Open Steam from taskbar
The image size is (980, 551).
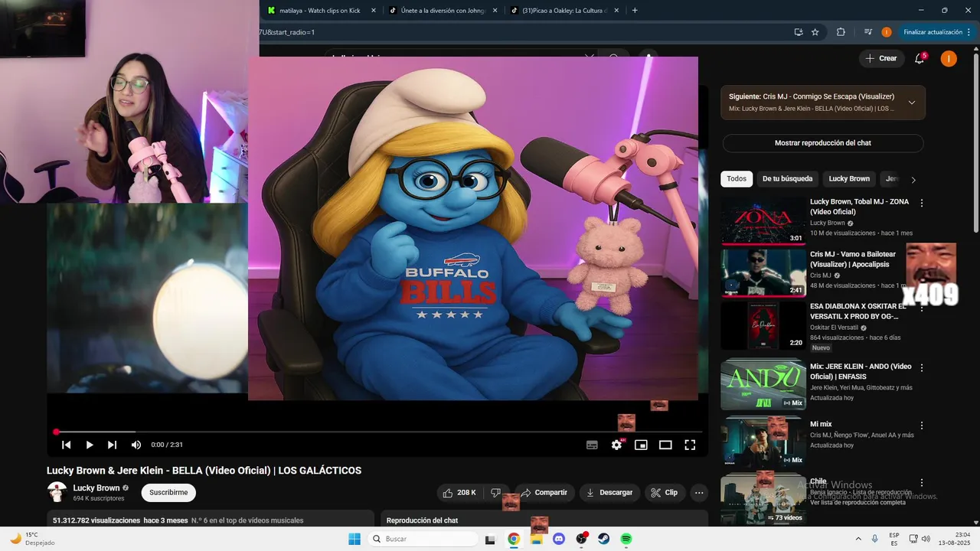[604, 539]
